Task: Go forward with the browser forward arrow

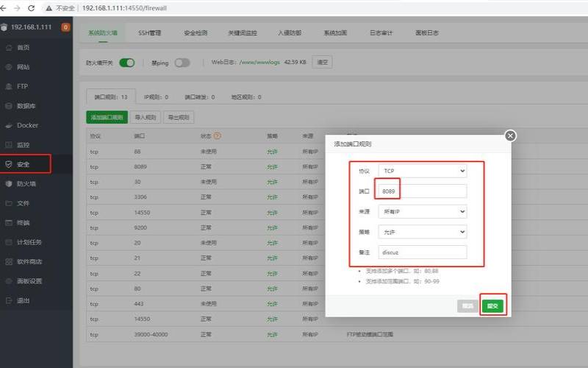Action: point(17,8)
